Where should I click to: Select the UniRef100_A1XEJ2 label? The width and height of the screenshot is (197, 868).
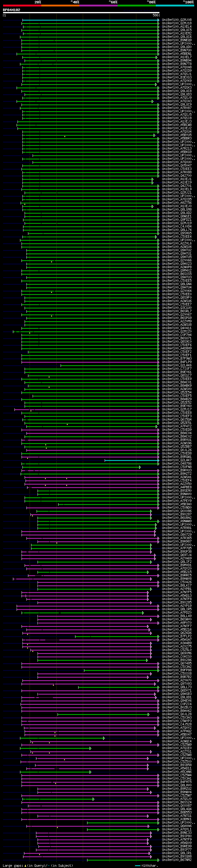pos(177,128)
